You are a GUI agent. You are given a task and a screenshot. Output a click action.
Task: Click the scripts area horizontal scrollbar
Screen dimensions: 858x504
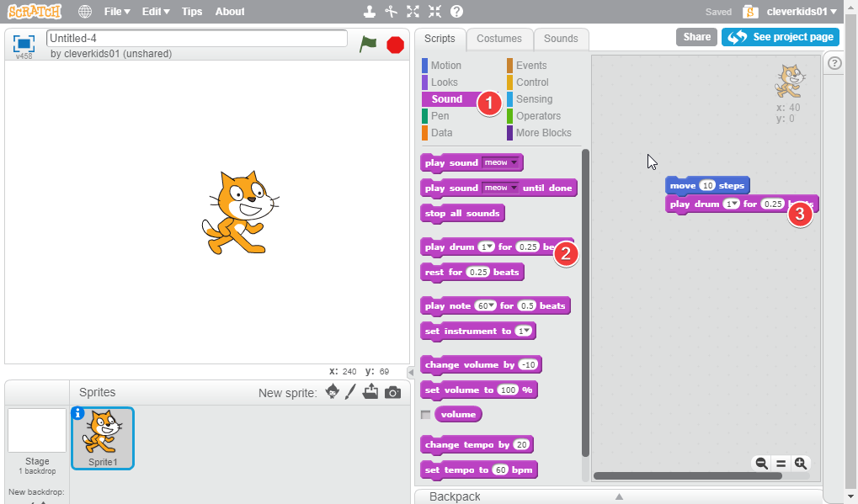click(688, 475)
